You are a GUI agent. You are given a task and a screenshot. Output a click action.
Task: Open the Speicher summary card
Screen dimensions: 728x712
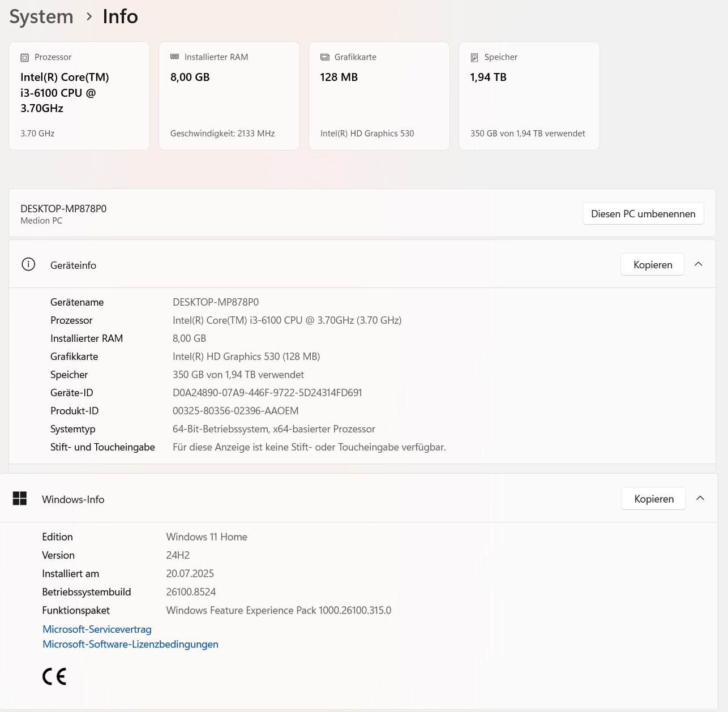(x=529, y=96)
